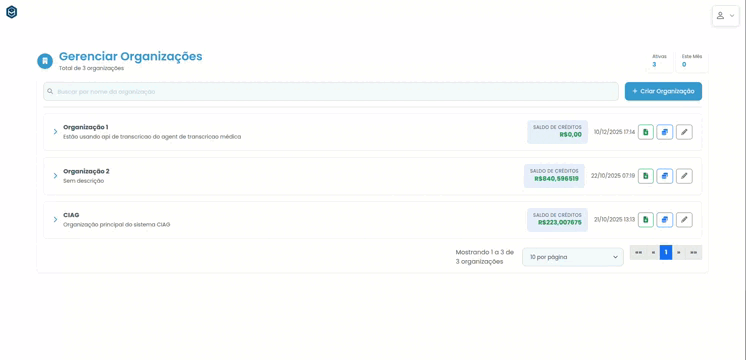
Task: Focus the organization name search field
Action: point(331,91)
